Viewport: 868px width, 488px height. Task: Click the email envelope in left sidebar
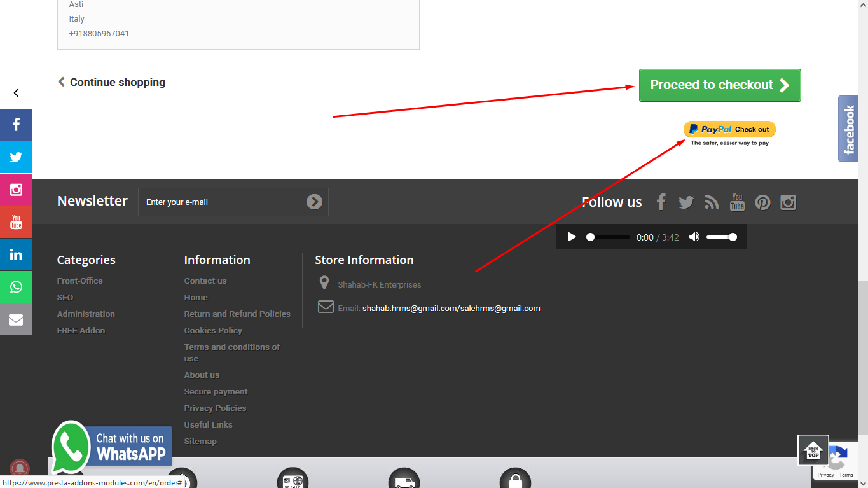point(16,319)
